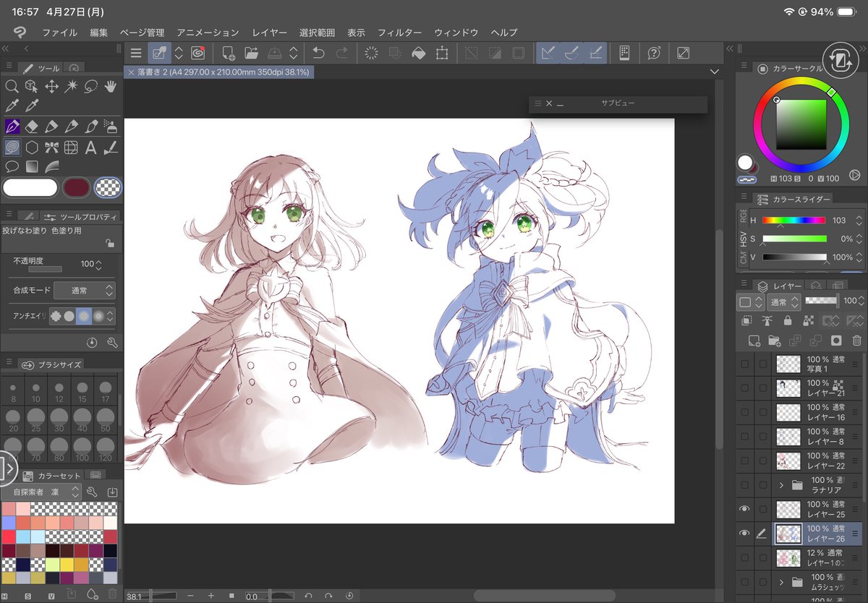868x603 pixels.
Task: Select the Hand tool
Action: [111, 87]
